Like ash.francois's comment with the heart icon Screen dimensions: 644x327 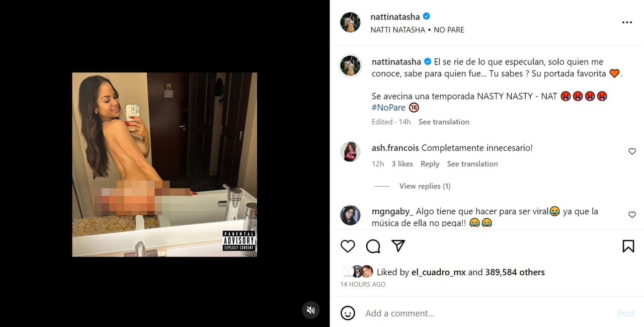pos(632,151)
